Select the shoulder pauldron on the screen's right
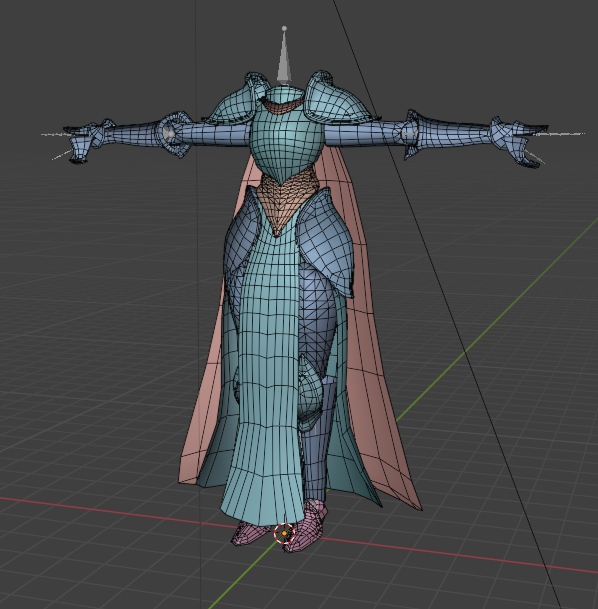The image size is (598, 609). coord(337,97)
